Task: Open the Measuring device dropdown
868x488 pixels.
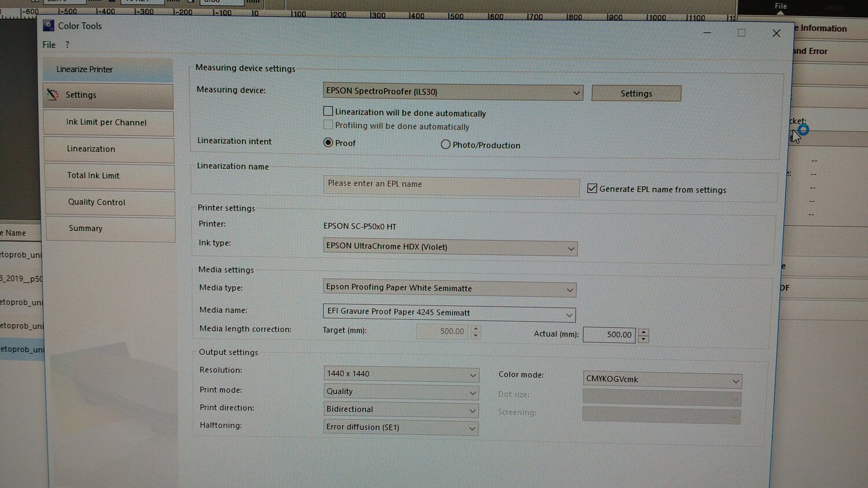Action: click(453, 92)
